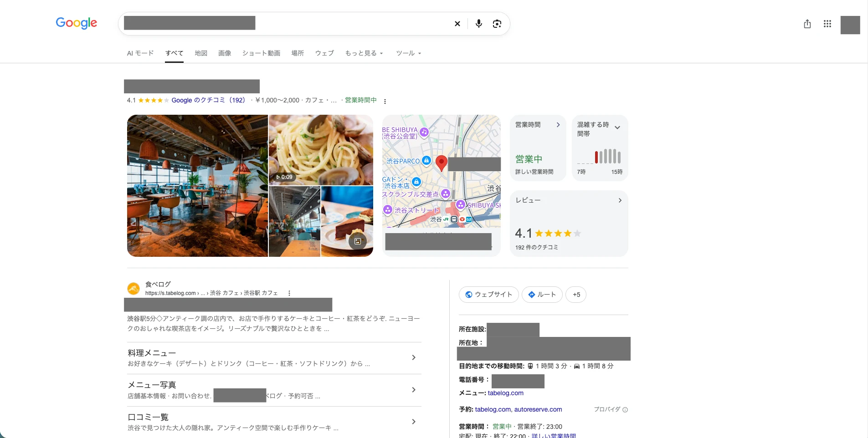Click the busy-times bar chart

pos(600,157)
